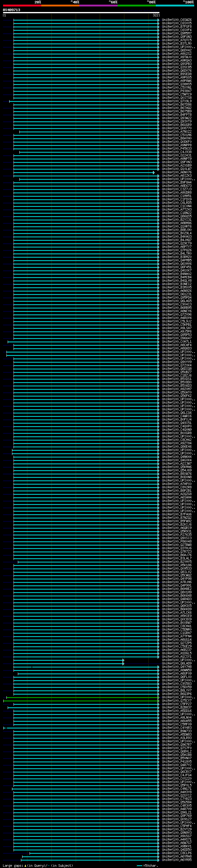This screenshot has height=868, width=197.
Task: Select hit UniRef100_C4Y4R3
Action: pyautogui.click(x=176, y=728)
